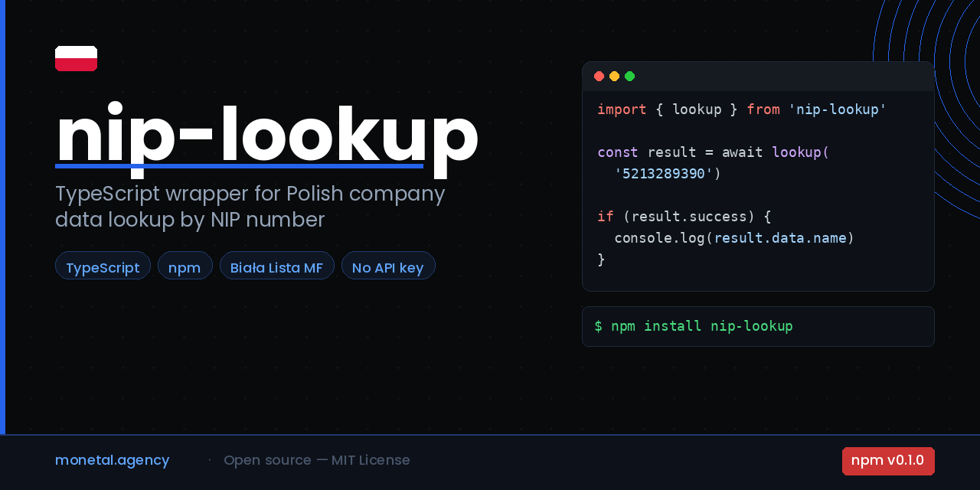Click the 'TypeScript wrapper for Polish company' text
This screenshot has width=980, height=490.
pyautogui.click(x=250, y=194)
